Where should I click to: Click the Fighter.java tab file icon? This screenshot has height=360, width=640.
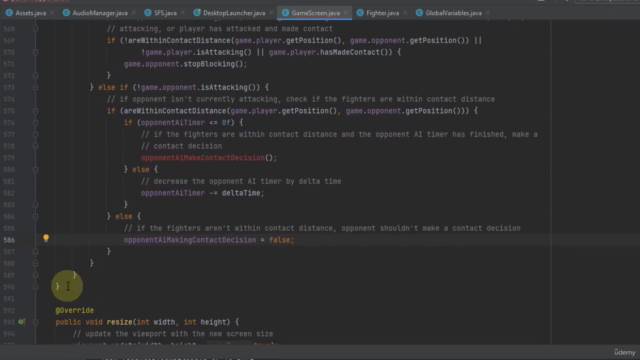point(360,13)
